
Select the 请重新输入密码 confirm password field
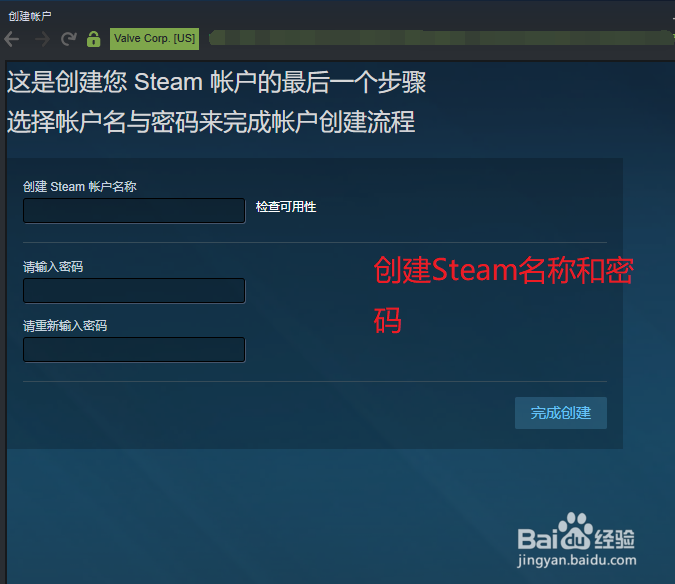tap(134, 349)
